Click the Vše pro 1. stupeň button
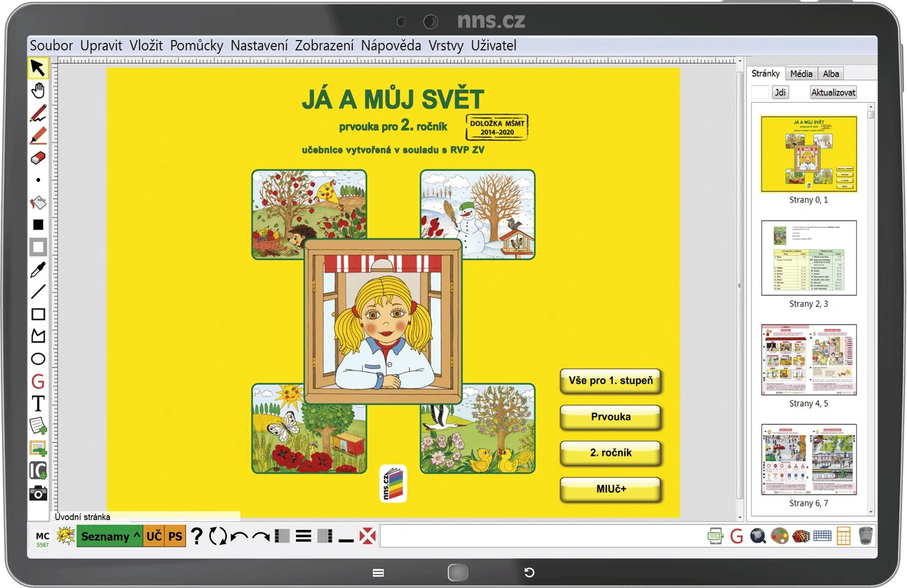 [x=610, y=381]
